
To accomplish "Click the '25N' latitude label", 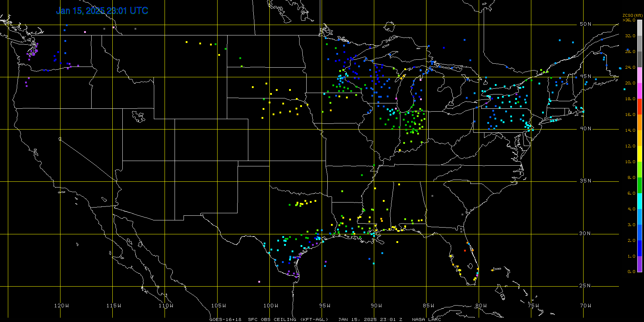I will point(586,286).
